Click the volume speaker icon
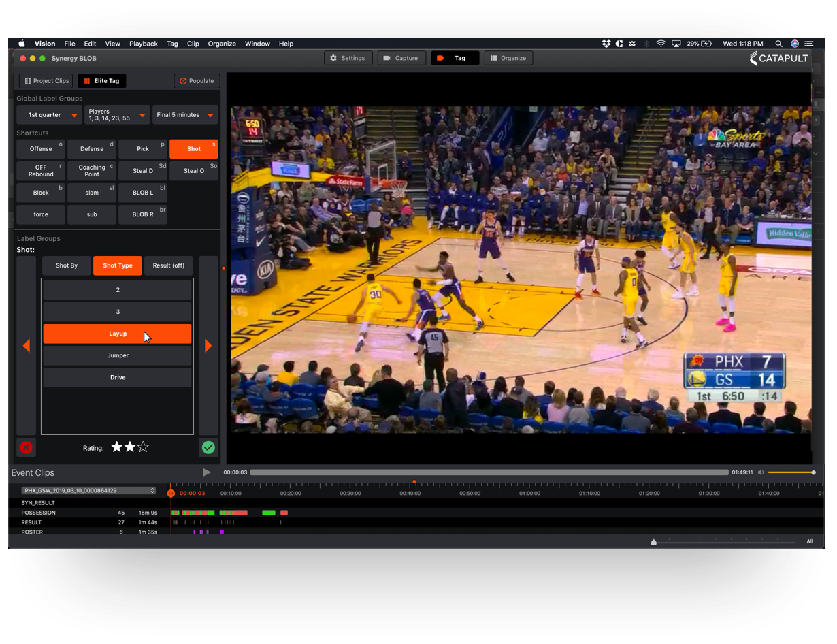This screenshot has height=644, width=837. [761, 472]
